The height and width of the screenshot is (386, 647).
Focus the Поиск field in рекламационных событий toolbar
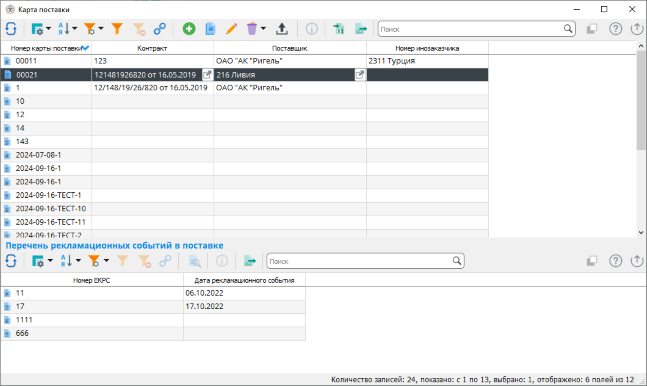point(359,261)
